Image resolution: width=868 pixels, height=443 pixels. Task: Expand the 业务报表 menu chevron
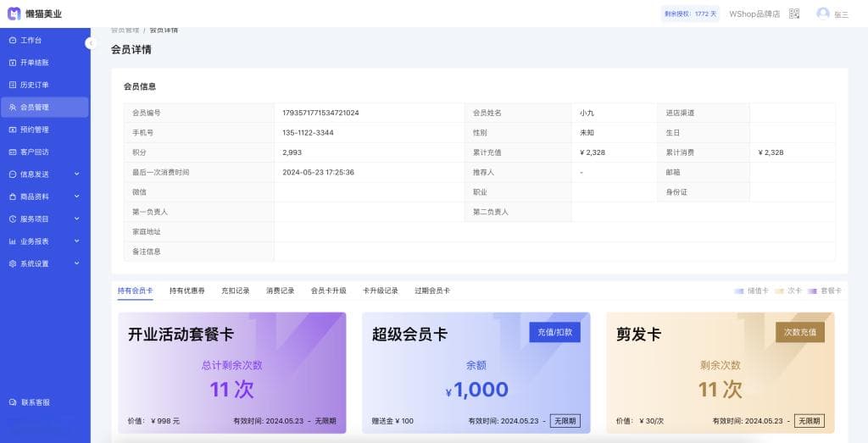coord(76,241)
